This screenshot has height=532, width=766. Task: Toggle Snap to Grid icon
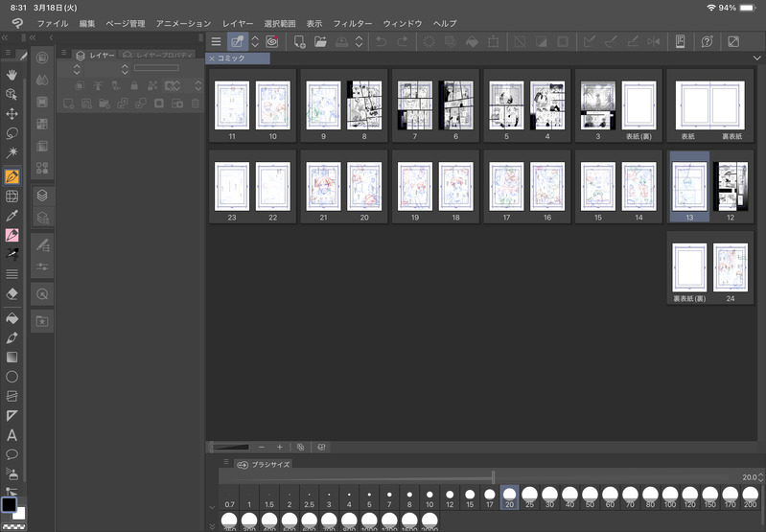click(633, 42)
